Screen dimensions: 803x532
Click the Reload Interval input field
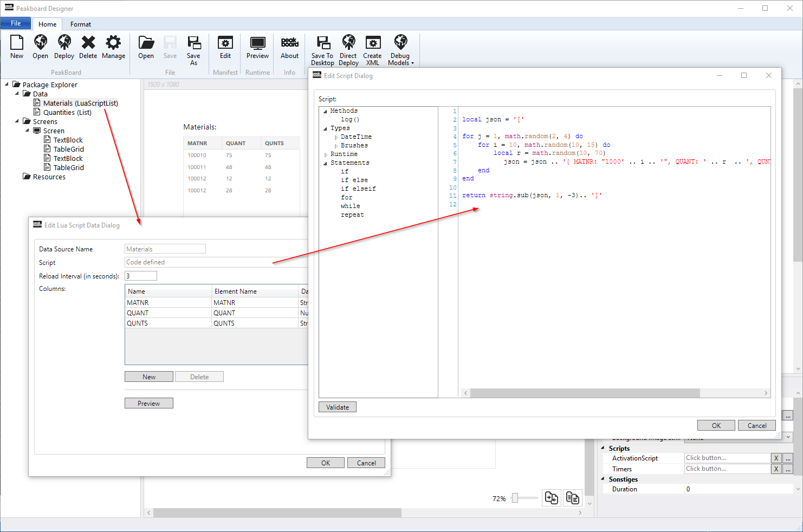[x=141, y=276]
